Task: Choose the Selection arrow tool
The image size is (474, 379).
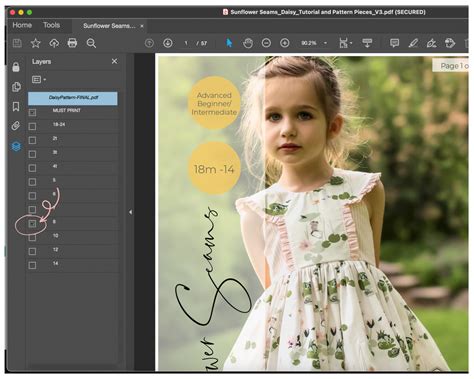Action: [x=229, y=43]
